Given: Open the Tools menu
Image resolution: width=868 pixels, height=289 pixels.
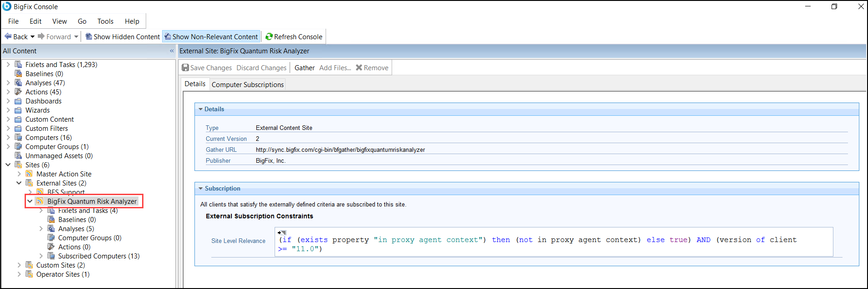Looking at the screenshot, I should 105,21.
